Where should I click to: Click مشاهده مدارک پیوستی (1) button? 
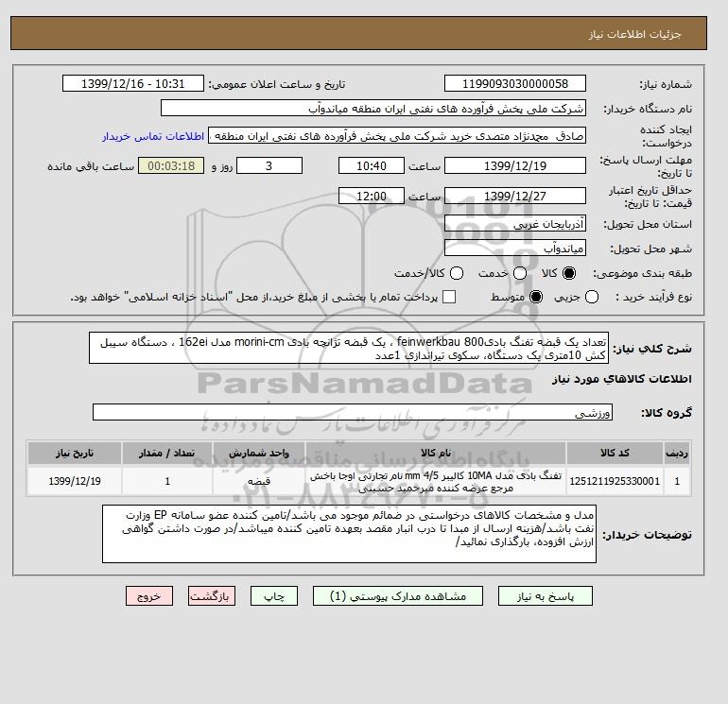pos(398,596)
